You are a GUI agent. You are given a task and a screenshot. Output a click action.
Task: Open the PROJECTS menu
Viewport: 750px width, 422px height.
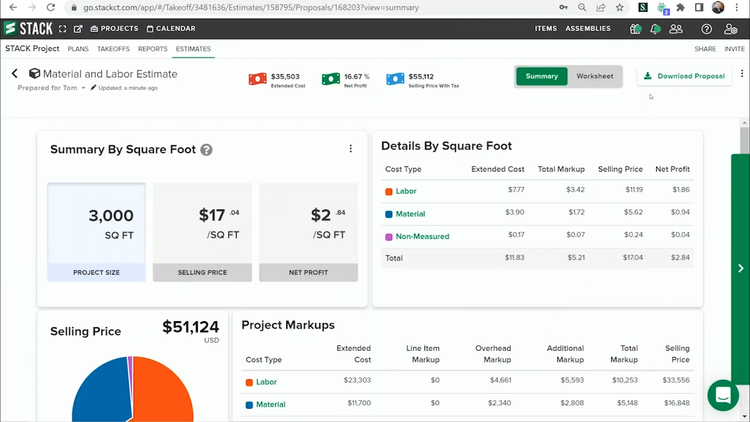[114, 29]
